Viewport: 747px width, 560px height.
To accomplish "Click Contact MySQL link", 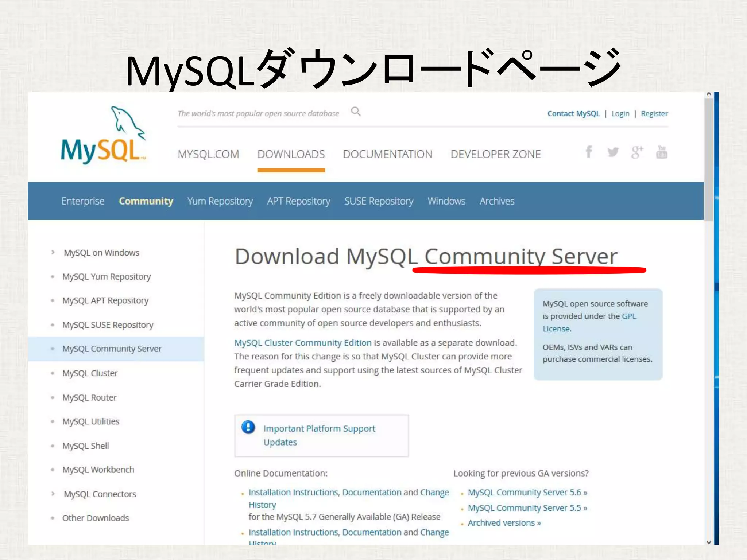I will click(573, 113).
